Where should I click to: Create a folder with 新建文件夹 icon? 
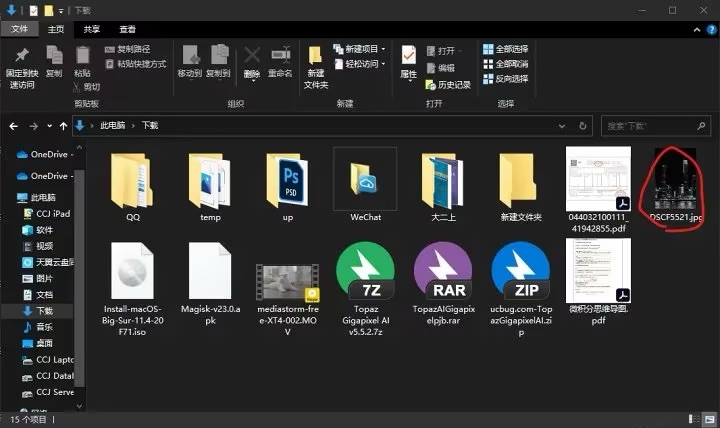pyautogui.click(x=316, y=58)
